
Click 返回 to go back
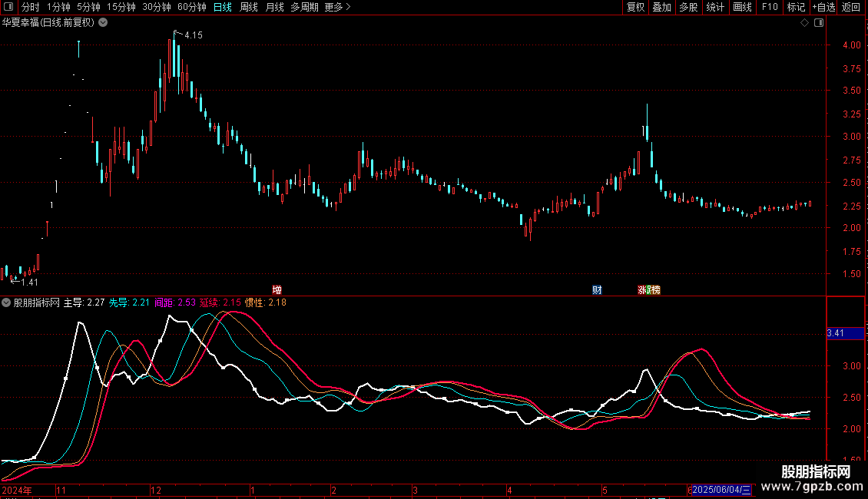click(850, 7)
